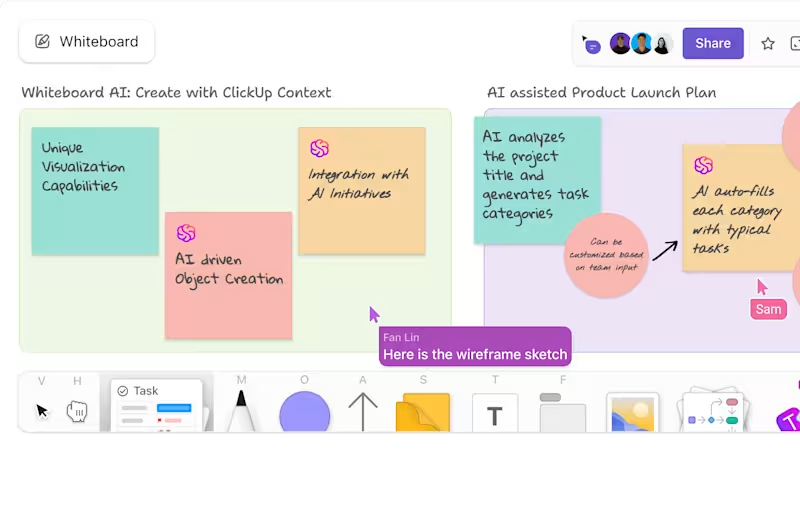Choose the hand pan tool
800x519 pixels.
tap(77, 410)
